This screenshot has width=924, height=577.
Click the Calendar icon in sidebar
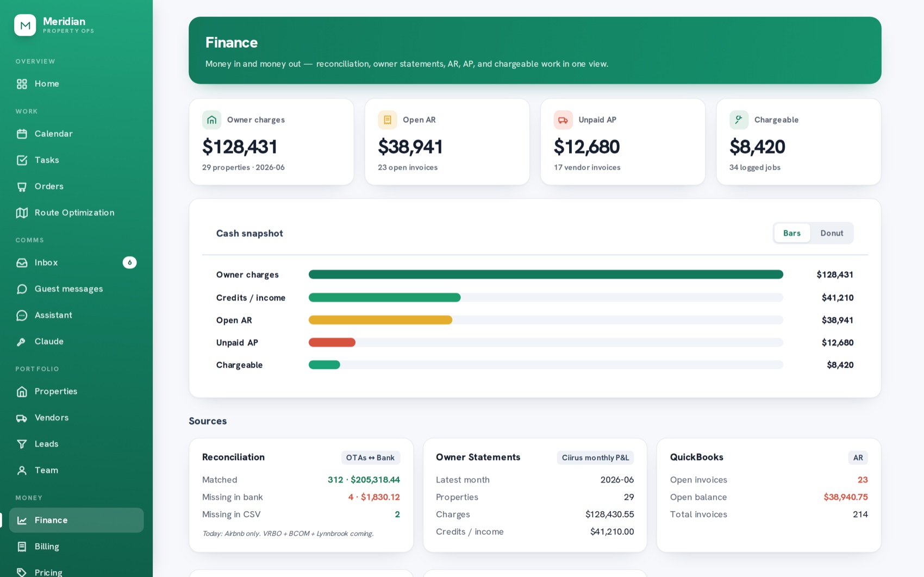22,134
